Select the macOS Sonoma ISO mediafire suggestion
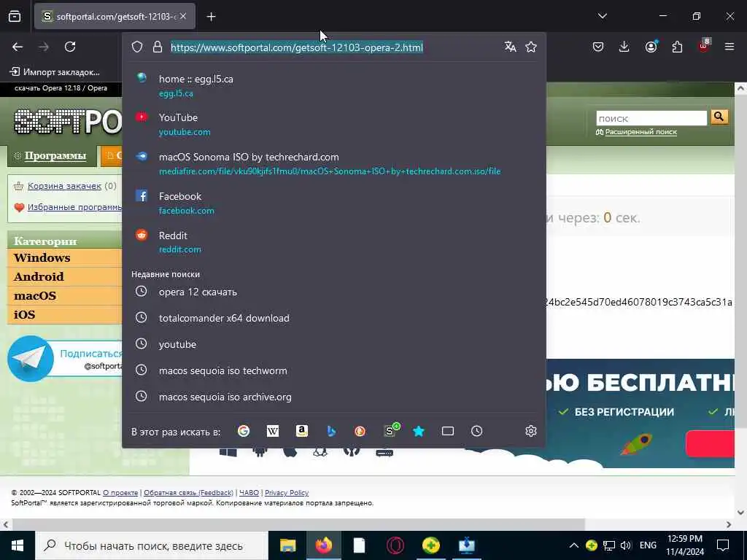Screen dimensions: 747x560 point(334,164)
